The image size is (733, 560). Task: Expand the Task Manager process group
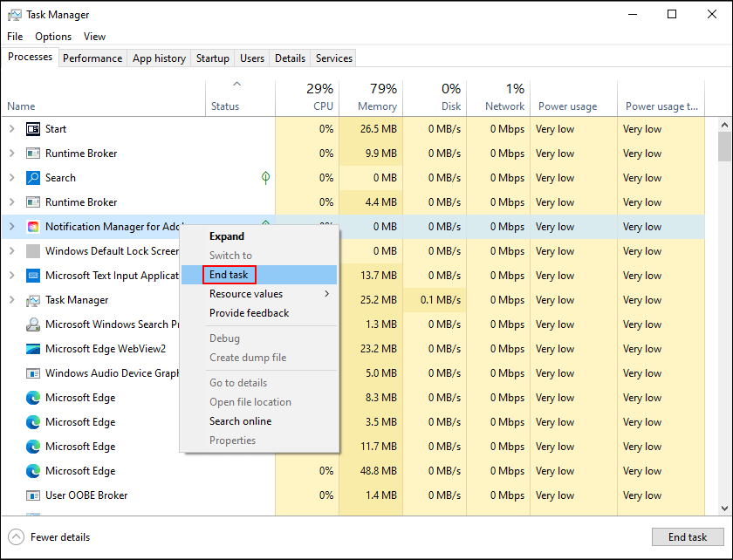(12, 300)
